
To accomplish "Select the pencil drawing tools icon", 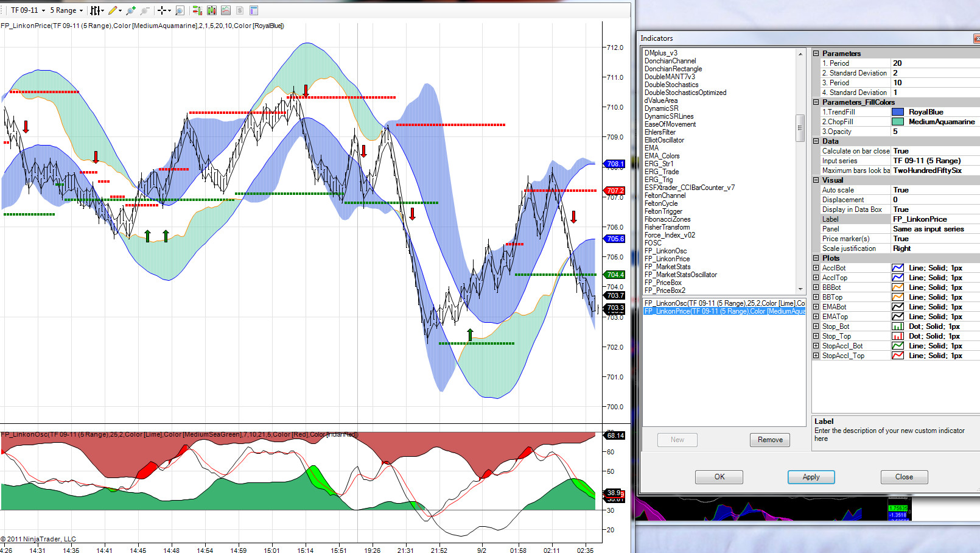I will (x=114, y=10).
